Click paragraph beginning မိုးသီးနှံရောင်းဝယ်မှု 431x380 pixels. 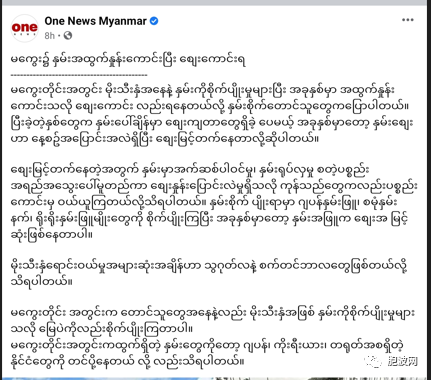209,274
